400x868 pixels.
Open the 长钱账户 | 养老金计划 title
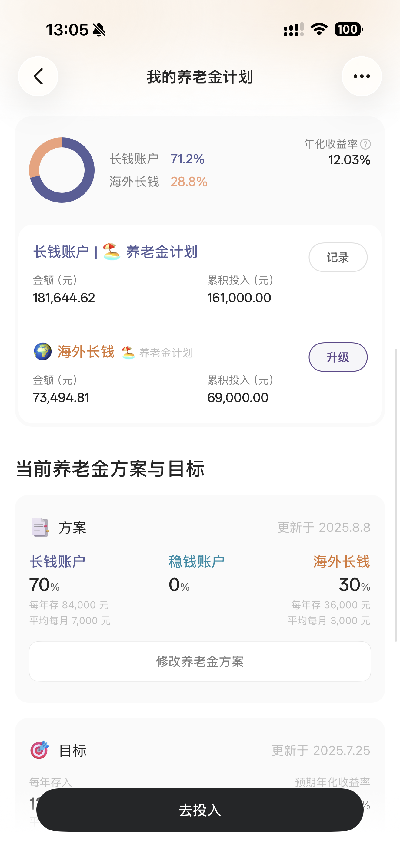pos(115,252)
